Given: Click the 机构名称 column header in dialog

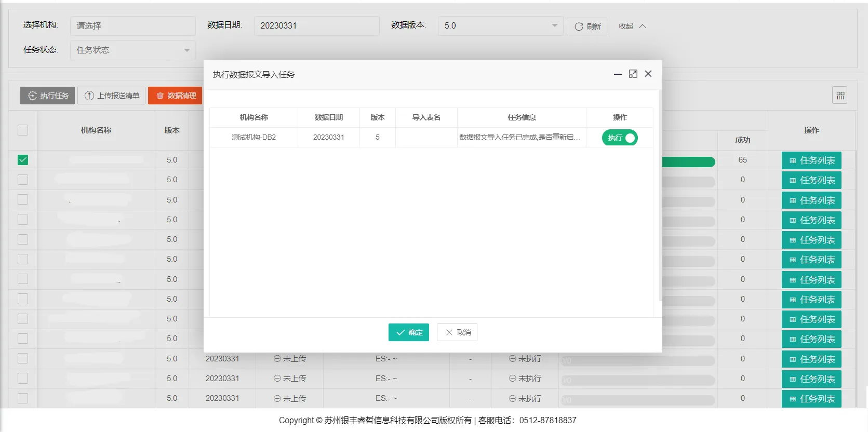Looking at the screenshot, I should (x=253, y=117).
